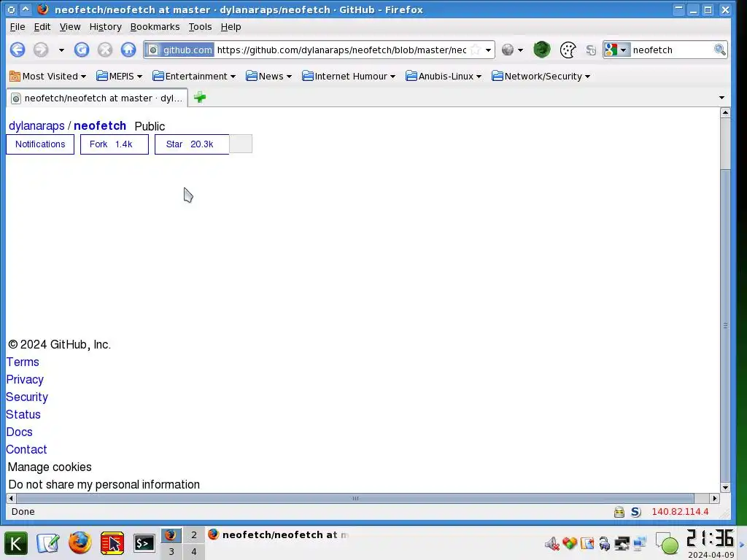Expand the Anubis-Linux bookmarks folder
Screen dimensions: 747x560
click(x=444, y=76)
